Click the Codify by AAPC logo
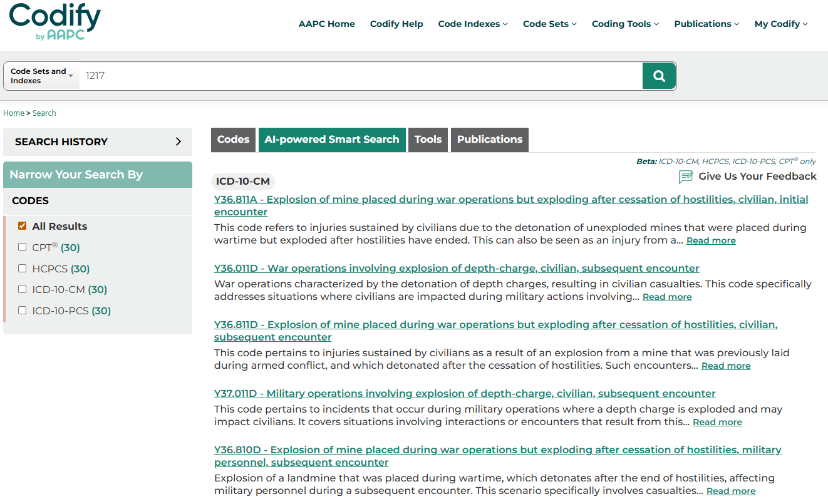828x504 pixels. click(55, 22)
